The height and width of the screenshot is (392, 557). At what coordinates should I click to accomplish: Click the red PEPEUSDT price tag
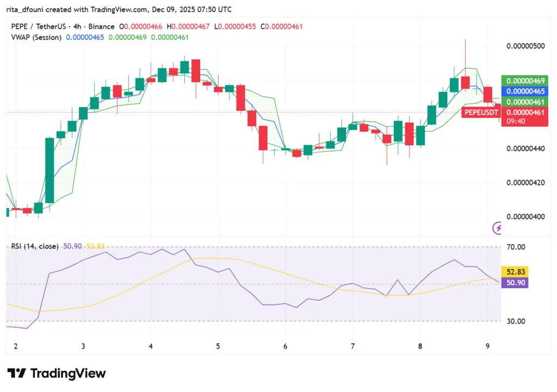[480, 113]
